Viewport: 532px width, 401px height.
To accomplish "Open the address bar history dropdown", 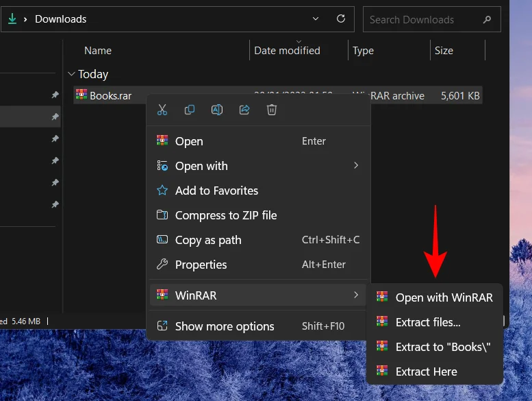I will click(x=315, y=19).
